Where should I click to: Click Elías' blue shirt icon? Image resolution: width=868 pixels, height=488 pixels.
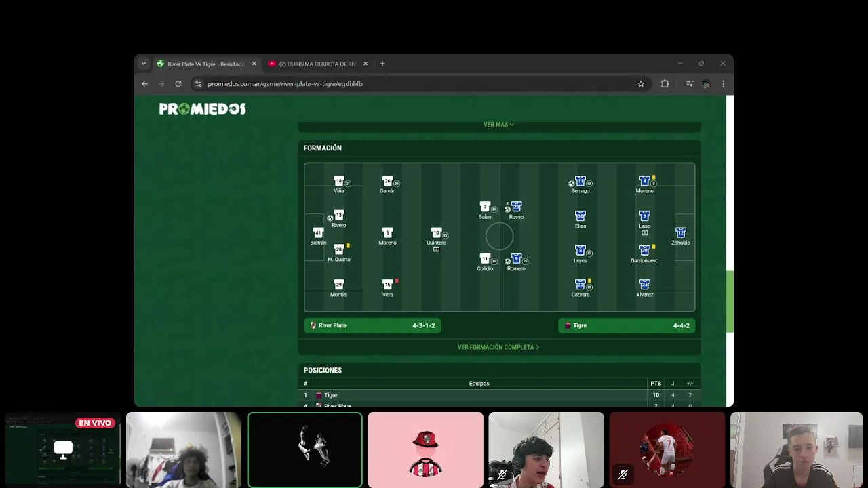click(x=580, y=216)
